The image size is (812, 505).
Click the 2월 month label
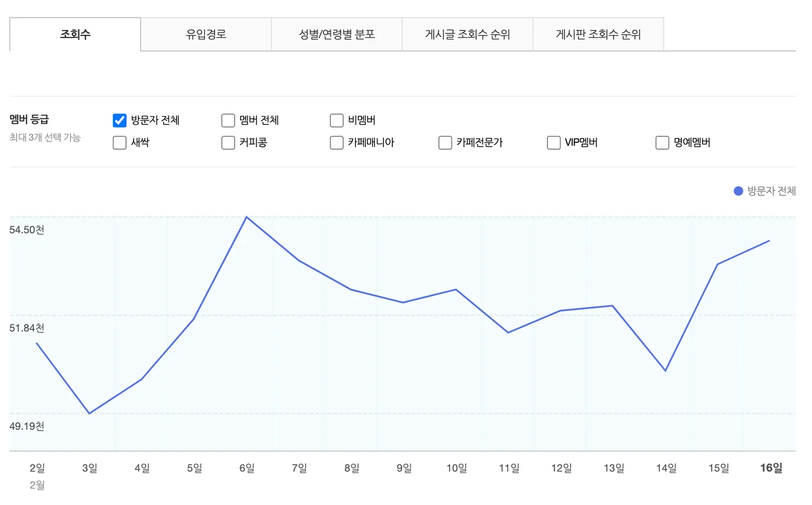(37, 485)
